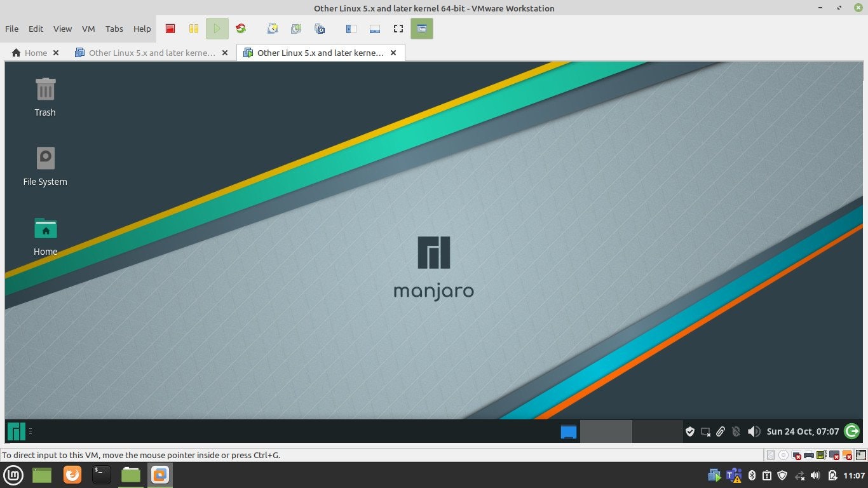The width and height of the screenshot is (868, 488).
Task: Launch the terminal from the host taskbar
Action: 102,475
